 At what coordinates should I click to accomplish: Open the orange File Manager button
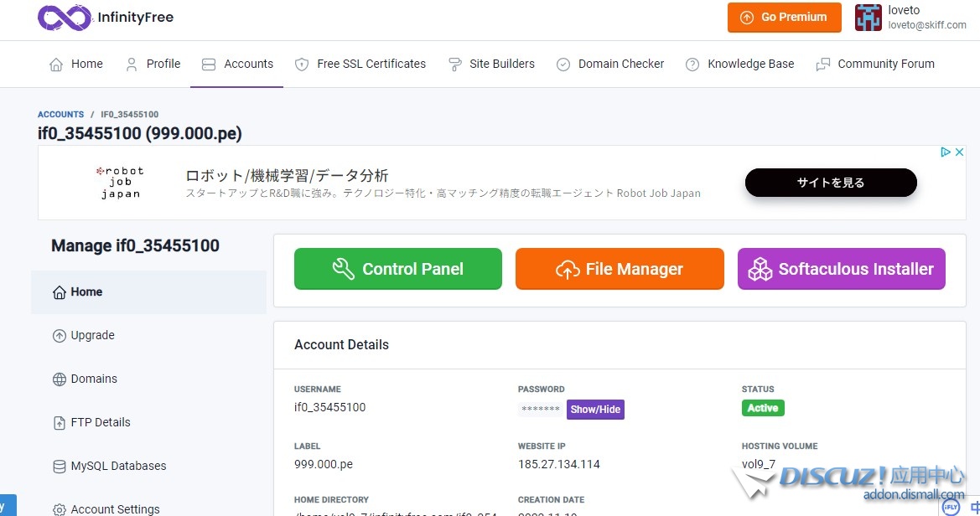(620, 269)
